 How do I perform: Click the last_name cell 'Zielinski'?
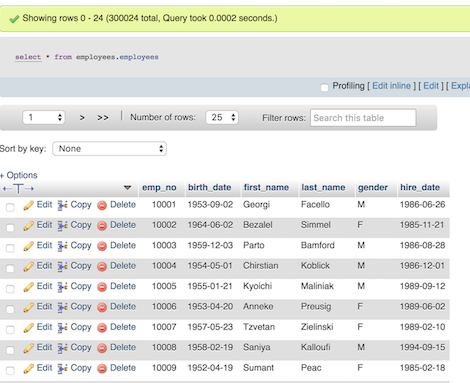click(x=317, y=327)
